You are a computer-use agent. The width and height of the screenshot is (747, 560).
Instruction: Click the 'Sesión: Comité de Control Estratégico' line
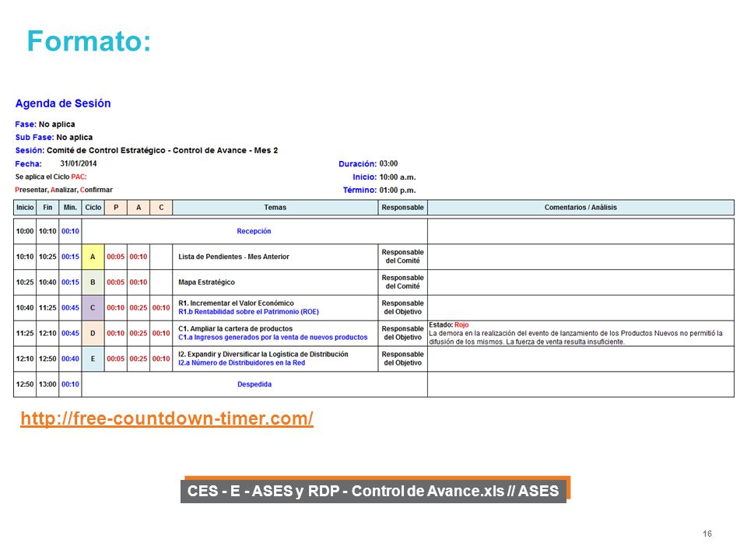(146, 150)
